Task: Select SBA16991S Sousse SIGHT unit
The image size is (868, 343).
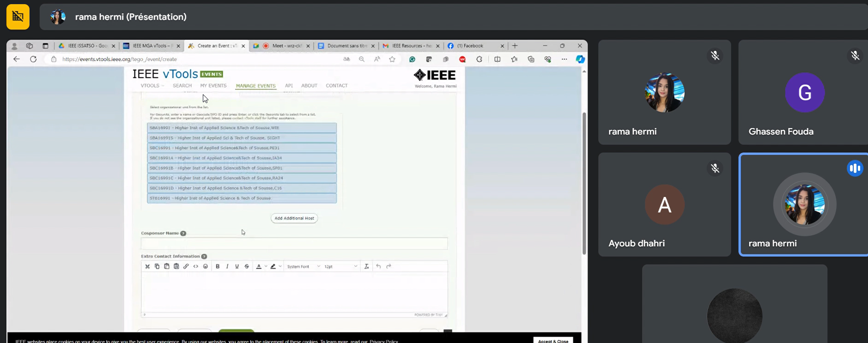Action: tap(242, 138)
